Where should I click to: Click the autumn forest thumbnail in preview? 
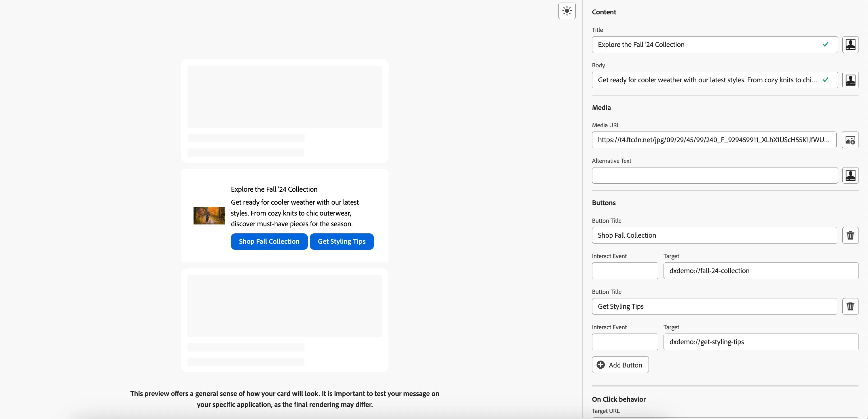pyautogui.click(x=209, y=216)
